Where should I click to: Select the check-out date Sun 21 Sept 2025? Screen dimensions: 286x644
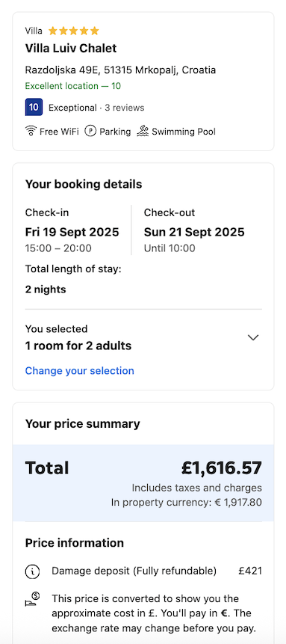point(194,232)
